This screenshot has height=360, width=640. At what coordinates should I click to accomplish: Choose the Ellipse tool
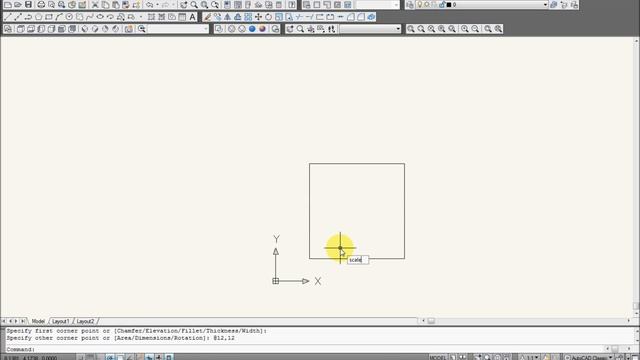100,17
